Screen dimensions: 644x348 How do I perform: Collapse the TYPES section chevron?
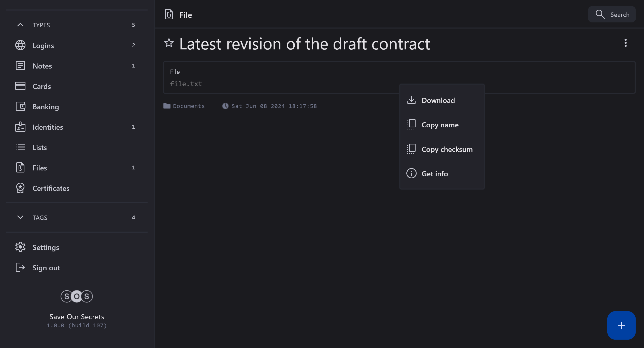pyautogui.click(x=20, y=25)
